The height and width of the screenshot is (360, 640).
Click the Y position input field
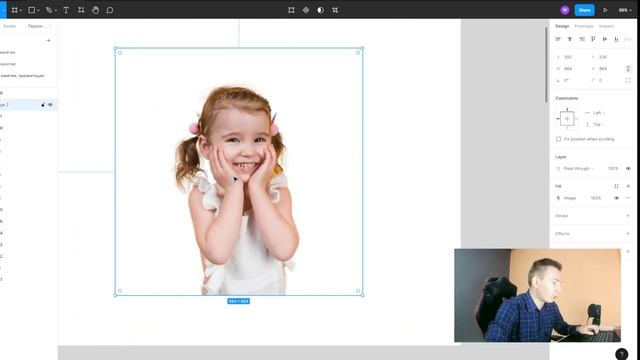click(x=607, y=57)
